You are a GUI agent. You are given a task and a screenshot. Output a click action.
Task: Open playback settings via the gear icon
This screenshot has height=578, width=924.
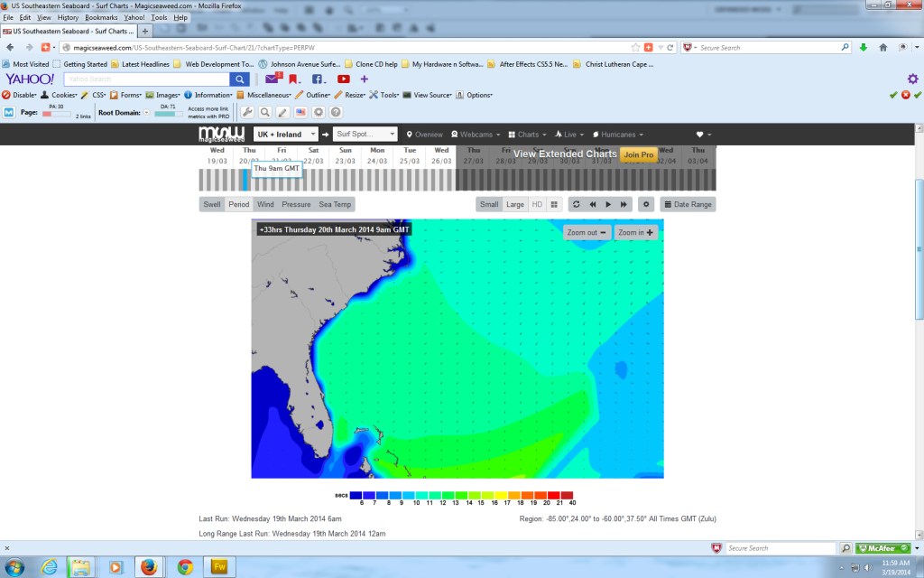646,204
